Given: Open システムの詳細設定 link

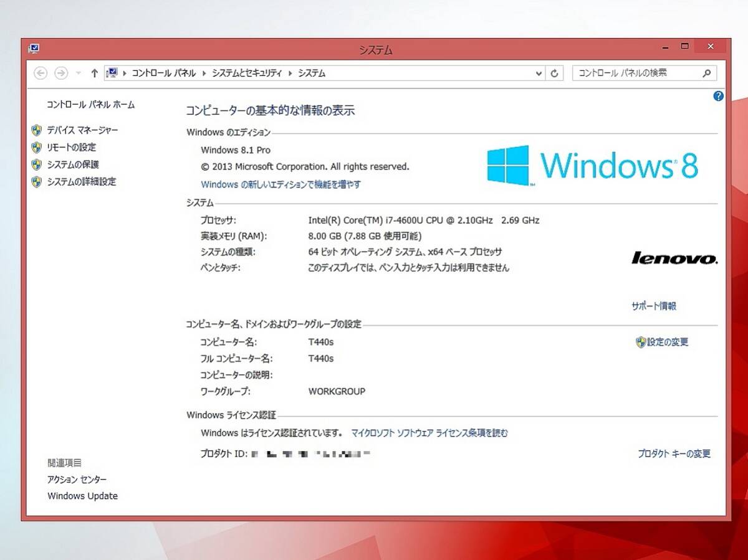Looking at the screenshot, I should (82, 182).
